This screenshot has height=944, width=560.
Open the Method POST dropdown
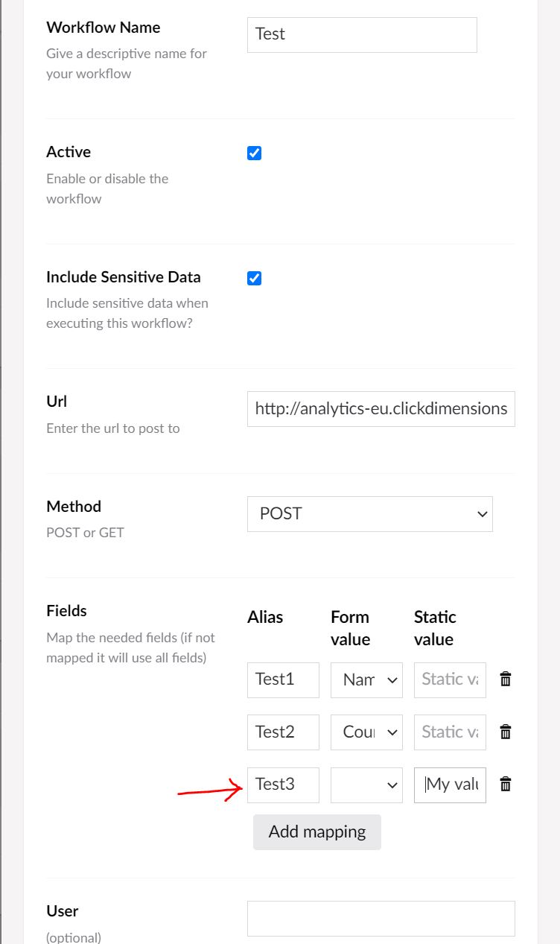click(369, 514)
